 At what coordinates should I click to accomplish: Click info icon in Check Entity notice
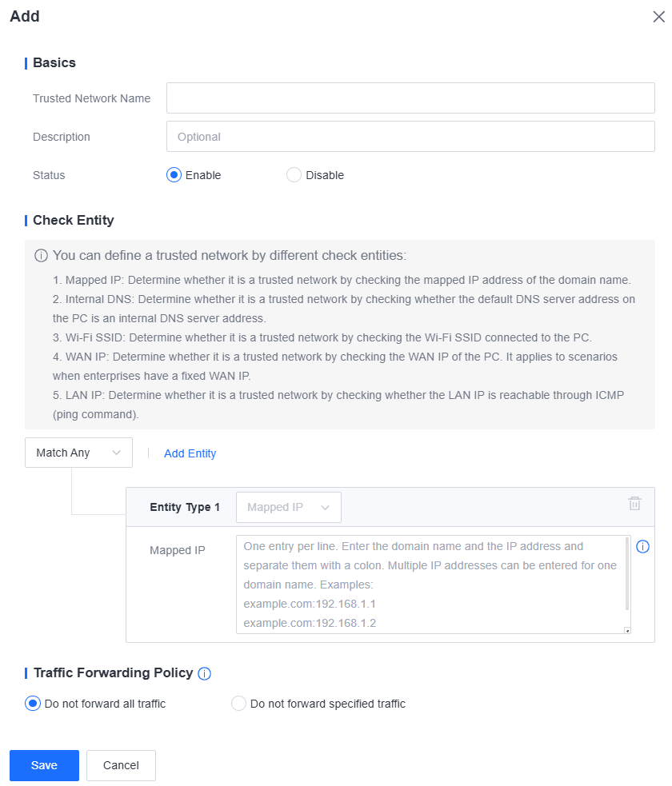click(x=41, y=256)
